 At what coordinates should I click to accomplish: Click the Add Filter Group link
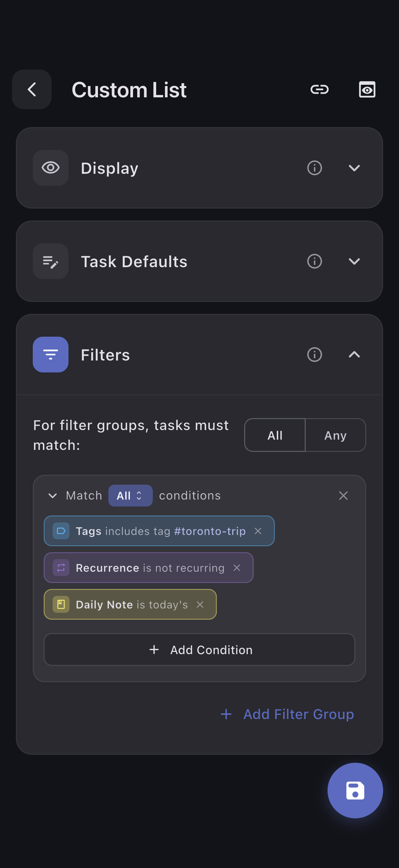[287, 714]
